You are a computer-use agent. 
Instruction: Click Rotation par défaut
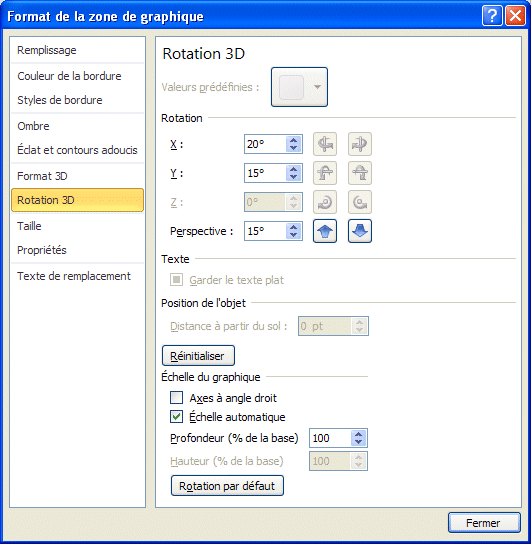pyautogui.click(x=227, y=486)
